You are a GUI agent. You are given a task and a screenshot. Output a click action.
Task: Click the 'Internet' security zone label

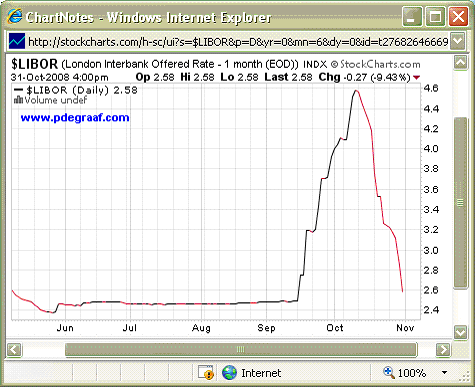pos(261,373)
